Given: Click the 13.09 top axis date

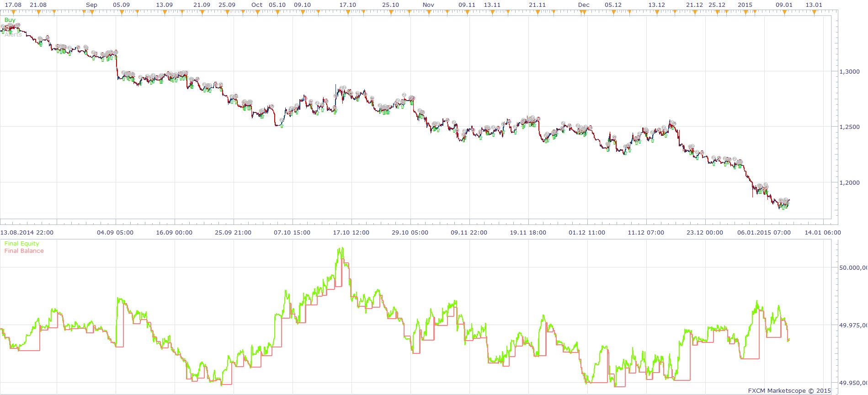Looking at the screenshot, I should coord(165,5).
